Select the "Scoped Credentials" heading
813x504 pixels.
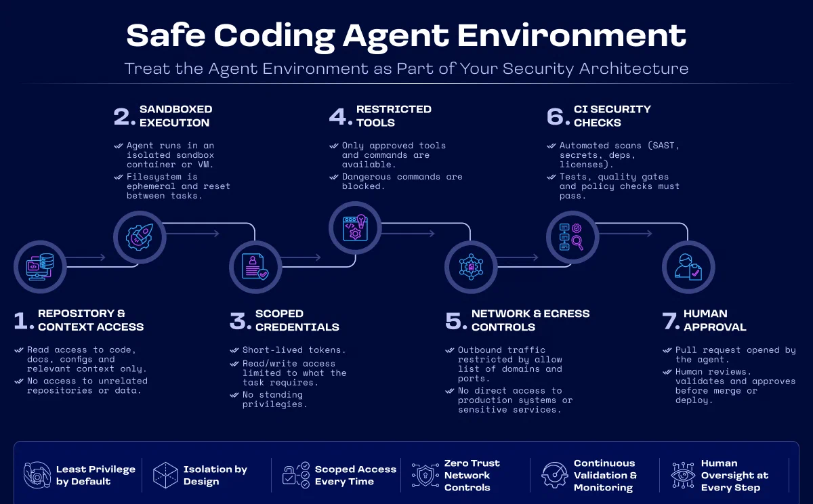pos(297,320)
